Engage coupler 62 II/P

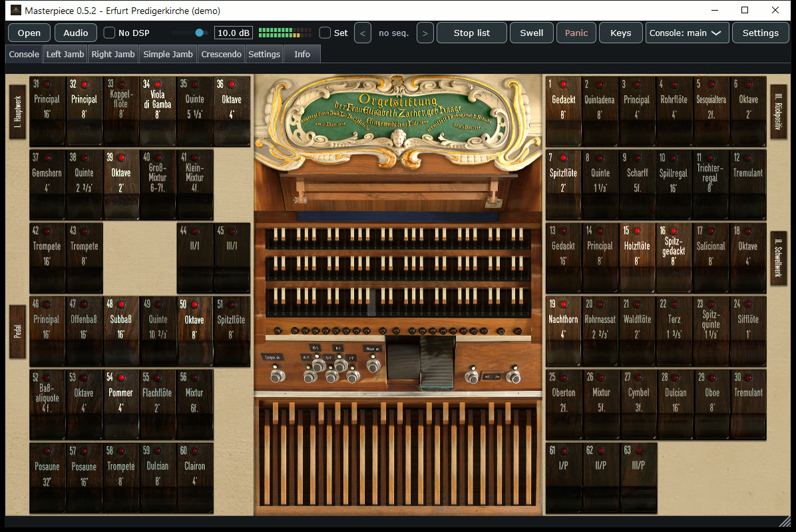[600, 477]
